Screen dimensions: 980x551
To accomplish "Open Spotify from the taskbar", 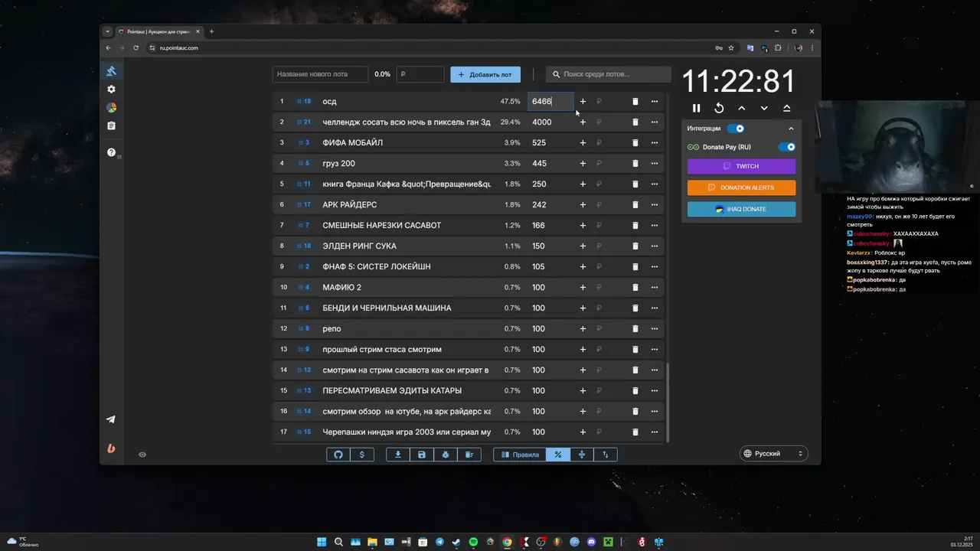I will (473, 542).
